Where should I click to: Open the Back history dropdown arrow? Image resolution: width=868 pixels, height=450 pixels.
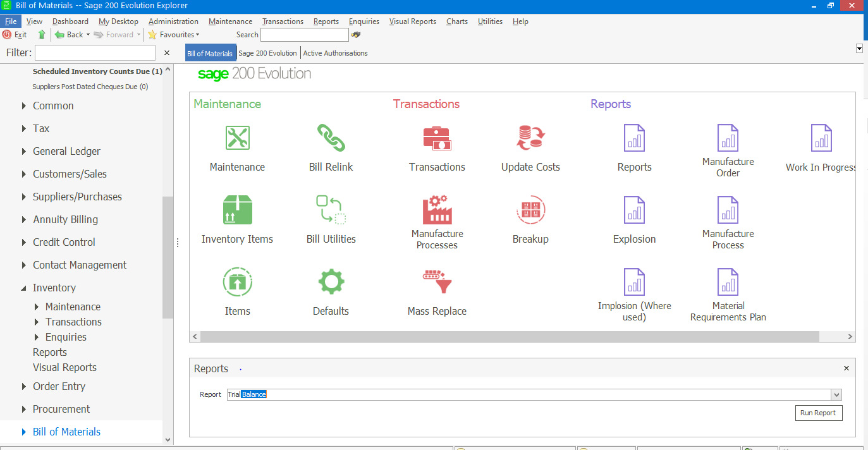[x=88, y=35]
